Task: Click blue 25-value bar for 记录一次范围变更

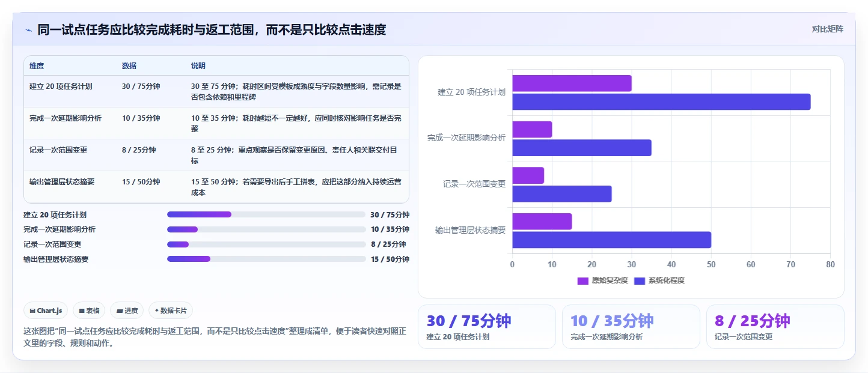Action: [562, 194]
